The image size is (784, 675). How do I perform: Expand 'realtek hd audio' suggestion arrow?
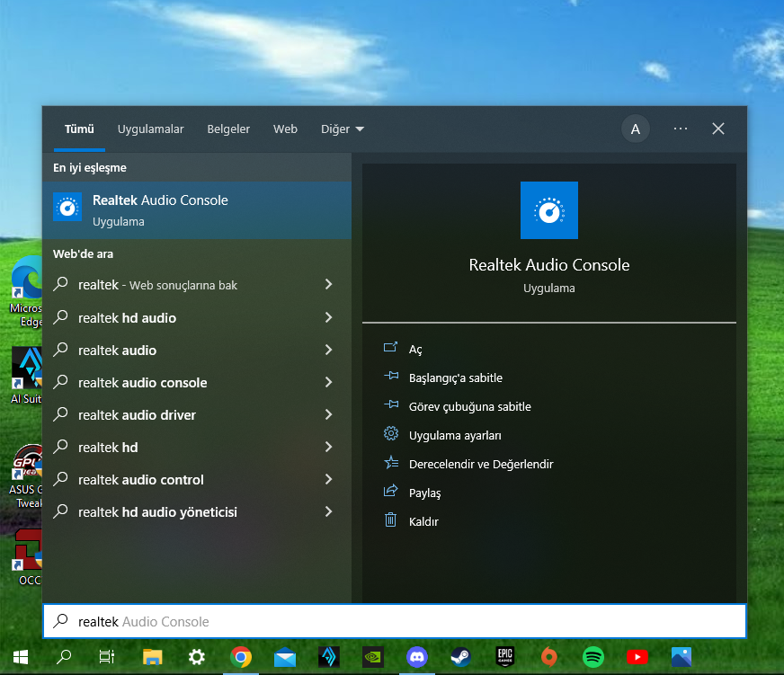point(328,317)
